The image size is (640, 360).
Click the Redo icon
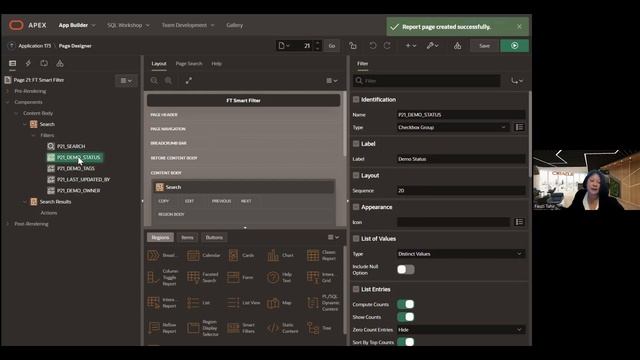[x=387, y=46]
